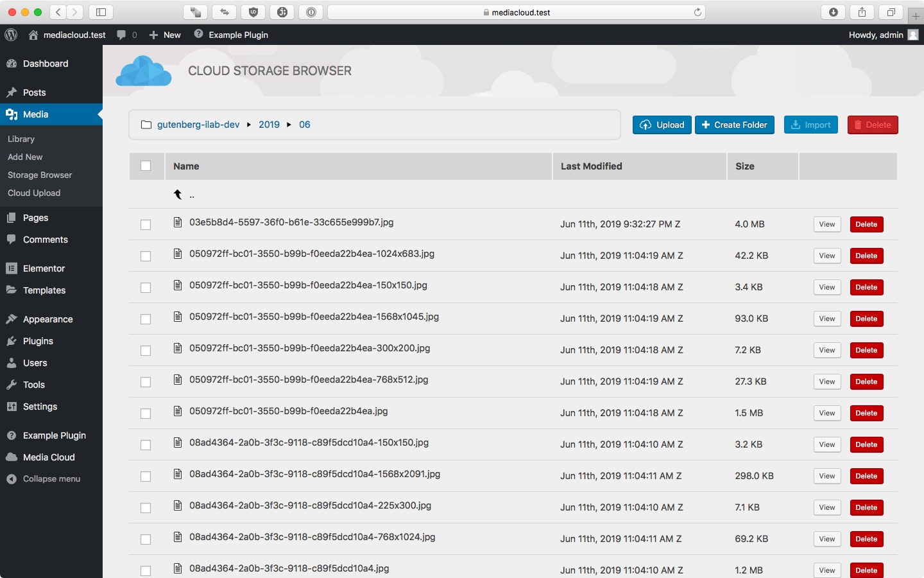Open the Safari share button
924x578 pixels.
862,12
